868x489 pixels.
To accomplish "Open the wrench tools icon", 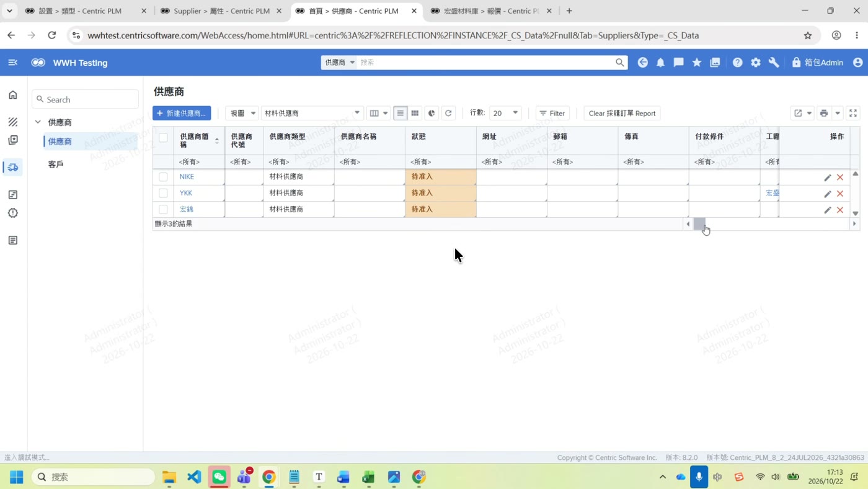I will 774,63.
